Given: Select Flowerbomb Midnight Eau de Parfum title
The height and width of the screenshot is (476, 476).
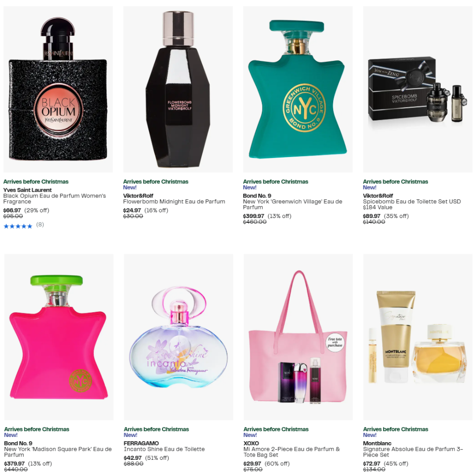Looking at the screenshot, I should click(x=174, y=201).
